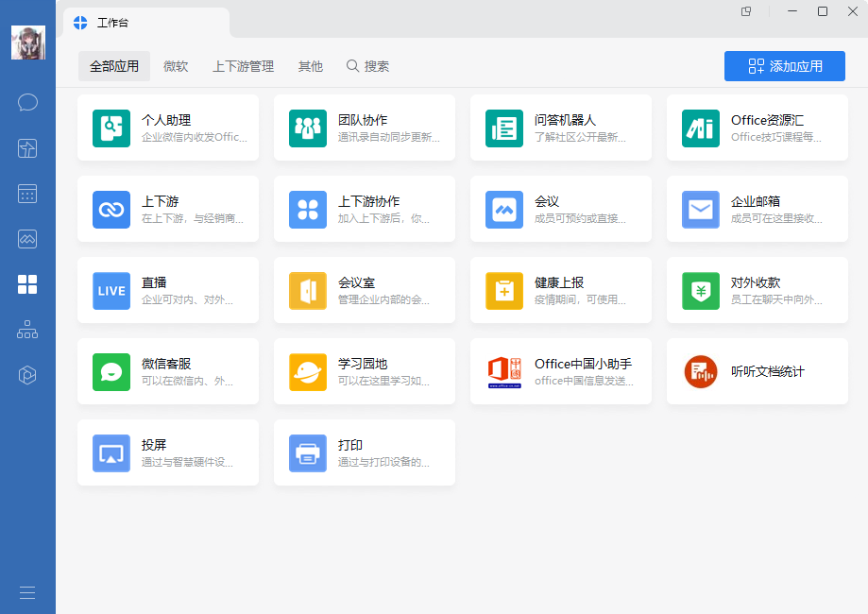Viewport: 868px width, 614px height.
Task: Switch to the 微软 filter tab
Action: [x=176, y=66]
